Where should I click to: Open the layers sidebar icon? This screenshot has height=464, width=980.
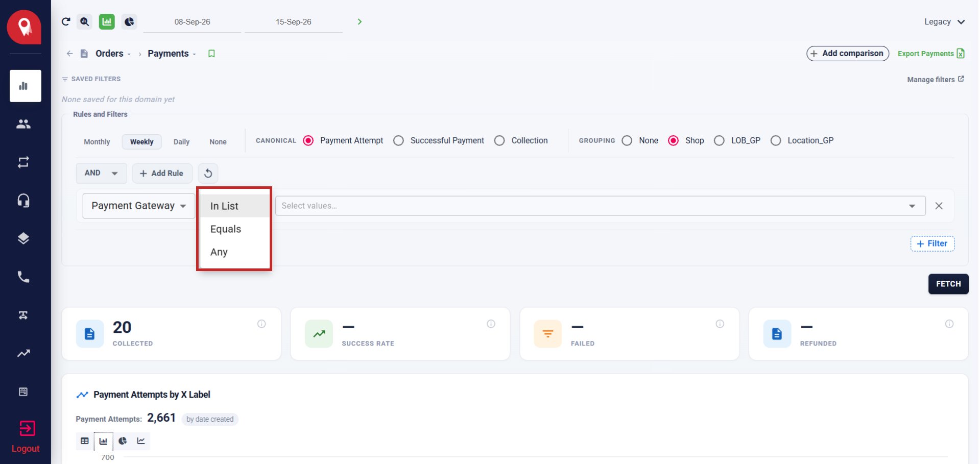coord(23,238)
